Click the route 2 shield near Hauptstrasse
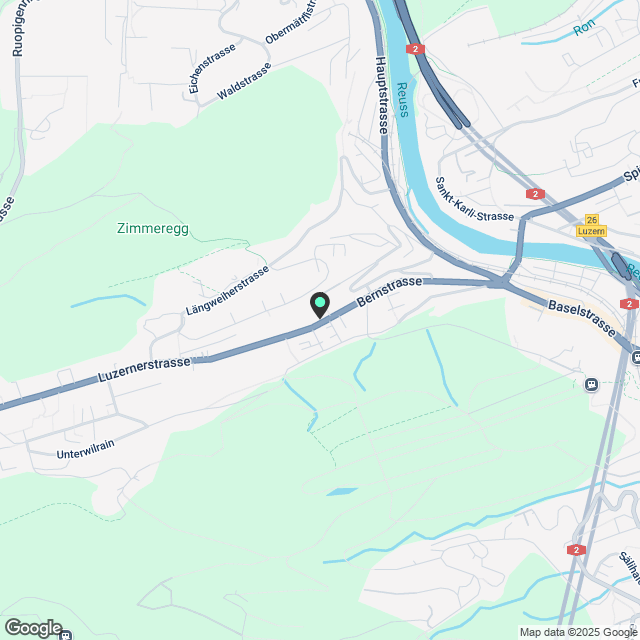This screenshot has width=640, height=640. click(415, 49)
